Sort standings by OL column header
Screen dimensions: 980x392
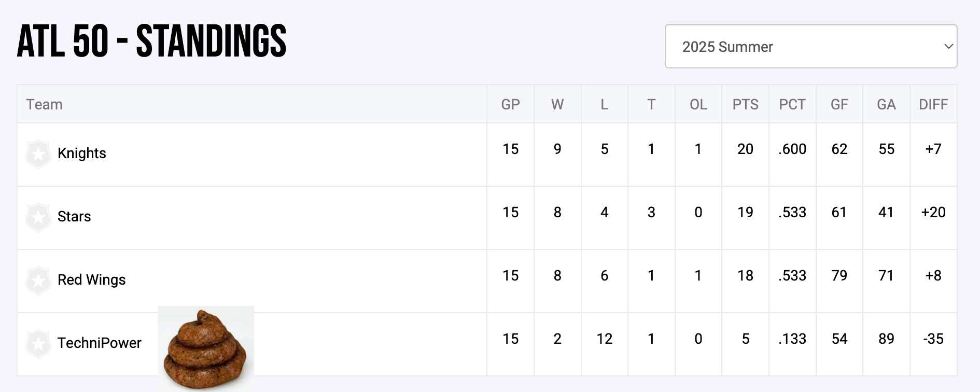pyautogui.click(x=698, y=105)
